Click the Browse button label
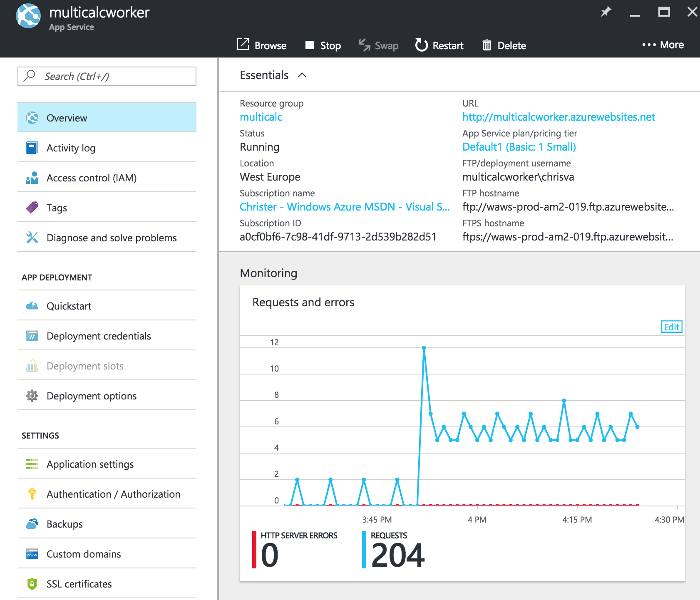The height and width of the screenshot is (600, 700). point(271,45)
